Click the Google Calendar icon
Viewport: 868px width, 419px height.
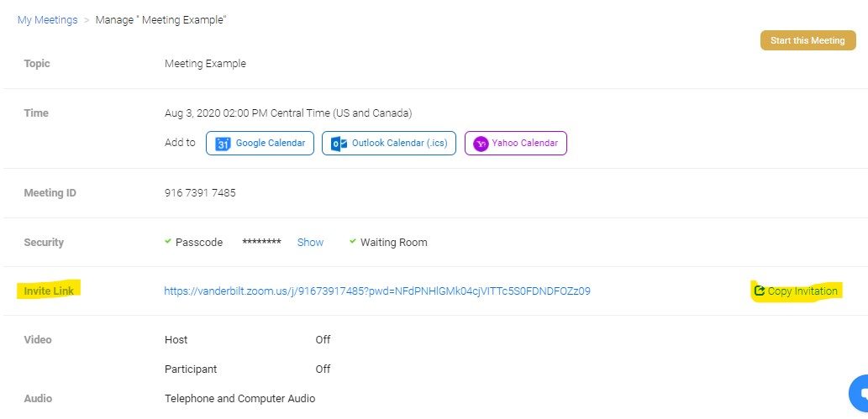[224, 144]
